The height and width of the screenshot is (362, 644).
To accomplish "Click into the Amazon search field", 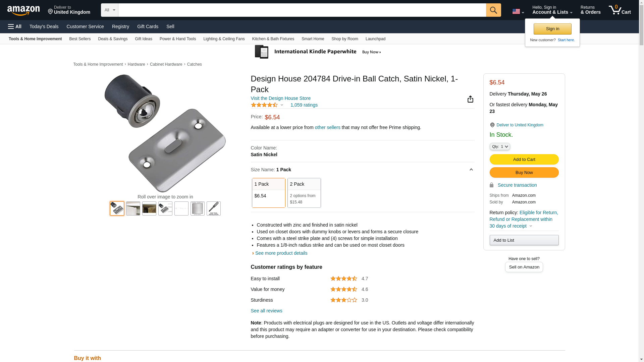I will pyautogui.click(x=302, y=10).
